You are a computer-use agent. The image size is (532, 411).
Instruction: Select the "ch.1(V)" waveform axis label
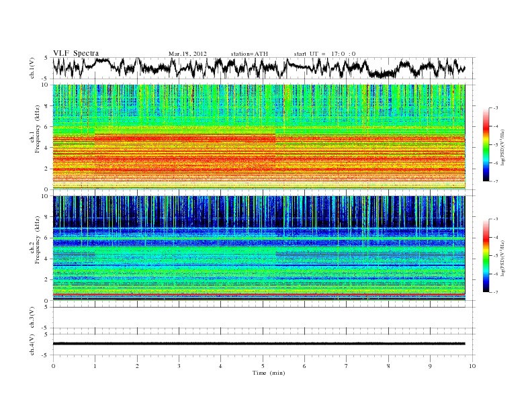32,68
